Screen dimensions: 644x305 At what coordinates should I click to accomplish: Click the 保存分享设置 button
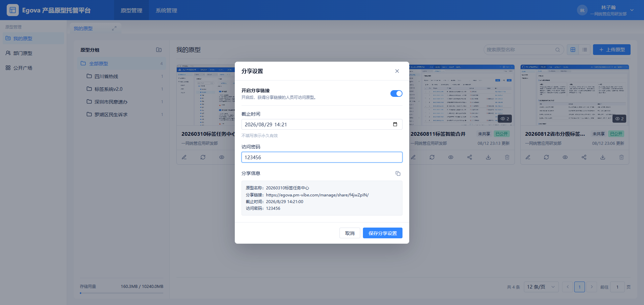click(383, 233)
